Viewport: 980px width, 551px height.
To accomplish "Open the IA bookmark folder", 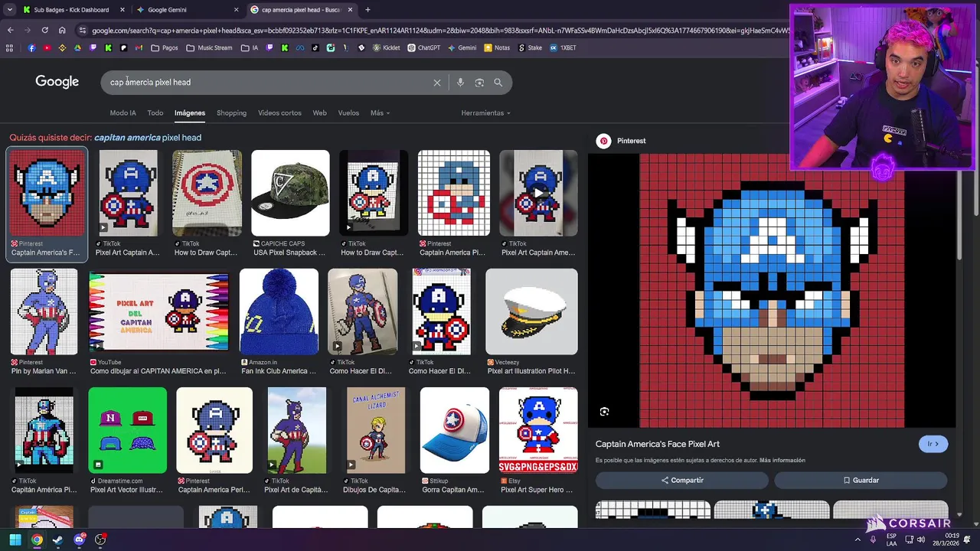I will pos(250,47).
